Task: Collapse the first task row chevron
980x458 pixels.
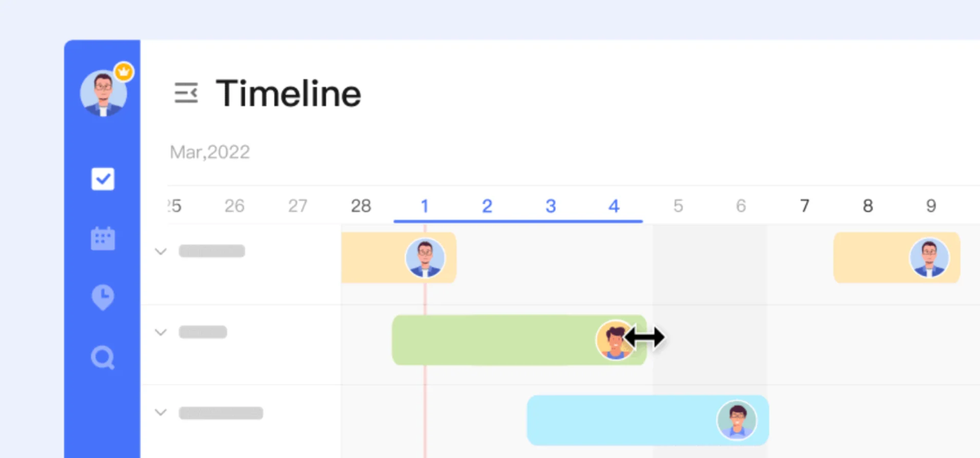Action: 161,251
